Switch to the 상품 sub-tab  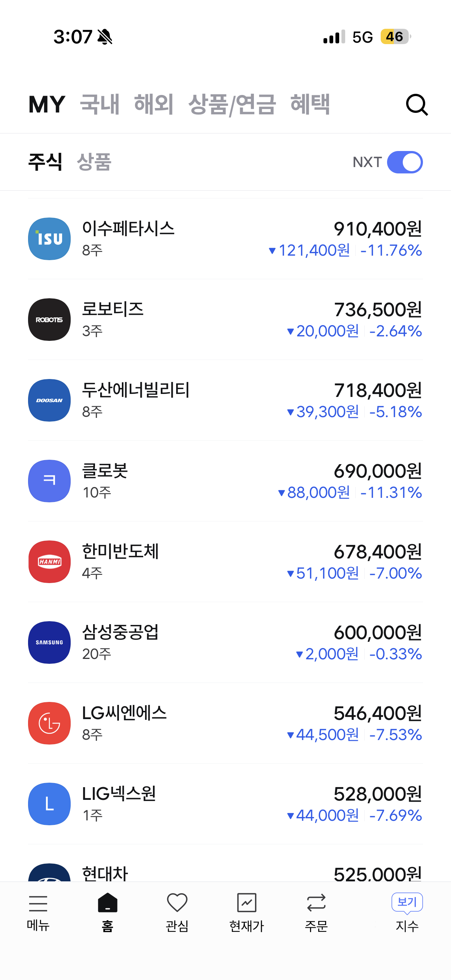tap(94, 162)
